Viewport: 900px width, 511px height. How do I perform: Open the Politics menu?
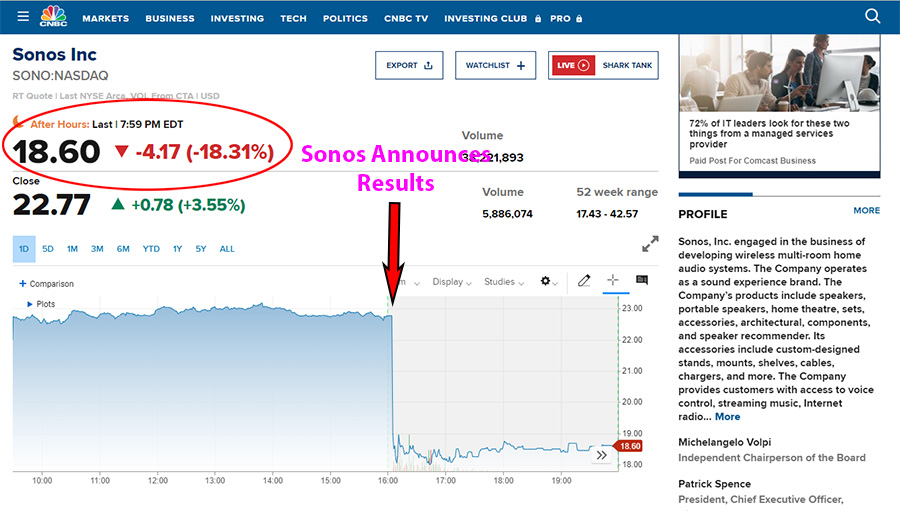coord(345,18)
